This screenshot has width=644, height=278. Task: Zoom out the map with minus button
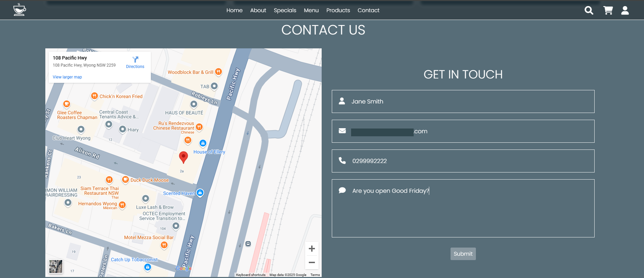point(312,262)
